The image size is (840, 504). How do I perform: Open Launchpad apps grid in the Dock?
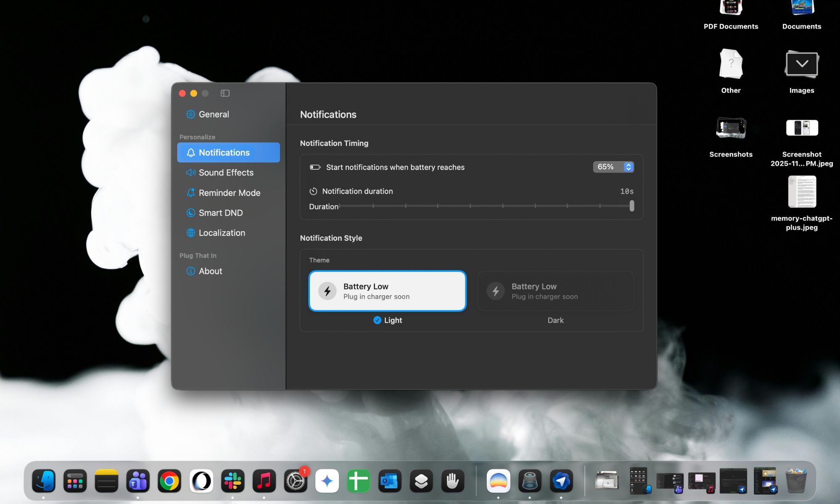pyautogui.click(x=75, y=481)
